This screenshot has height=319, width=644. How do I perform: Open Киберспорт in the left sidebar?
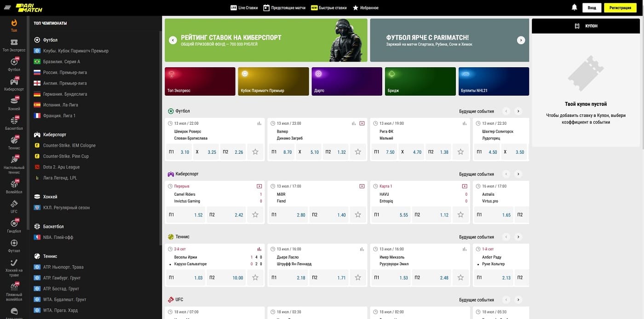(x=14, y=84)
